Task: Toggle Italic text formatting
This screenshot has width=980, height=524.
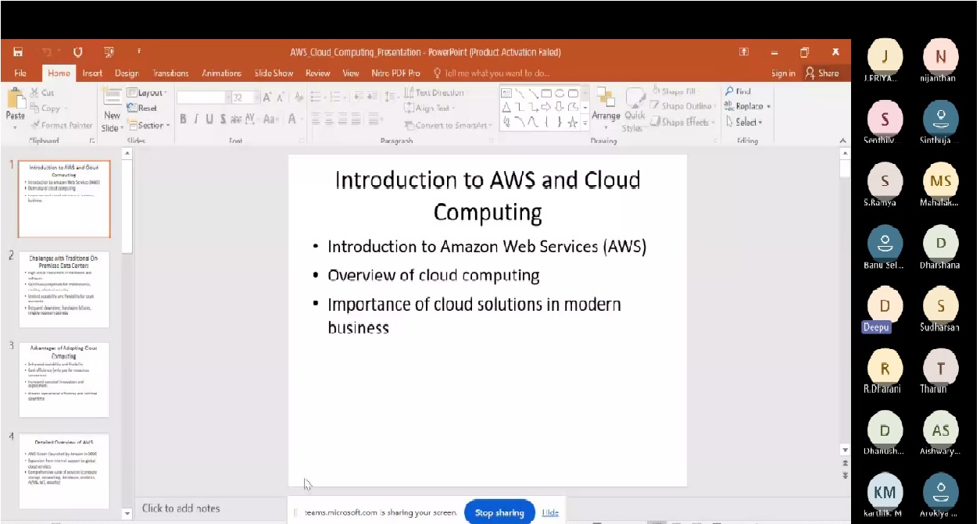Action: tap(196, 119)
